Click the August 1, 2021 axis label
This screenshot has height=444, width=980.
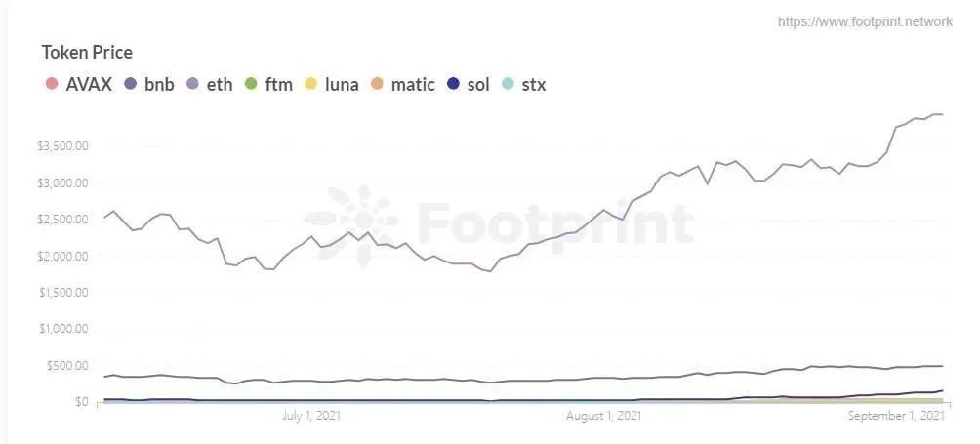coord(603,416)
